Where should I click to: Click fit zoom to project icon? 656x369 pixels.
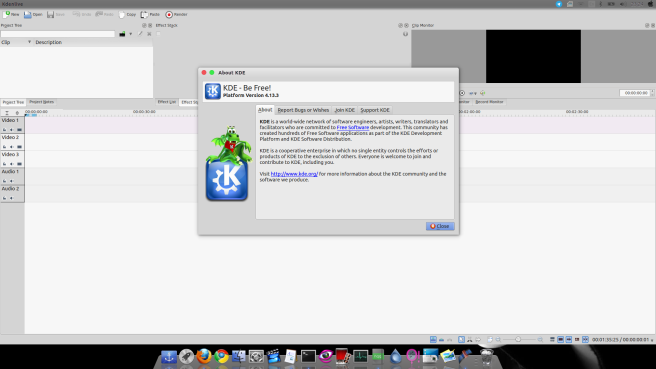click(490, 340)
